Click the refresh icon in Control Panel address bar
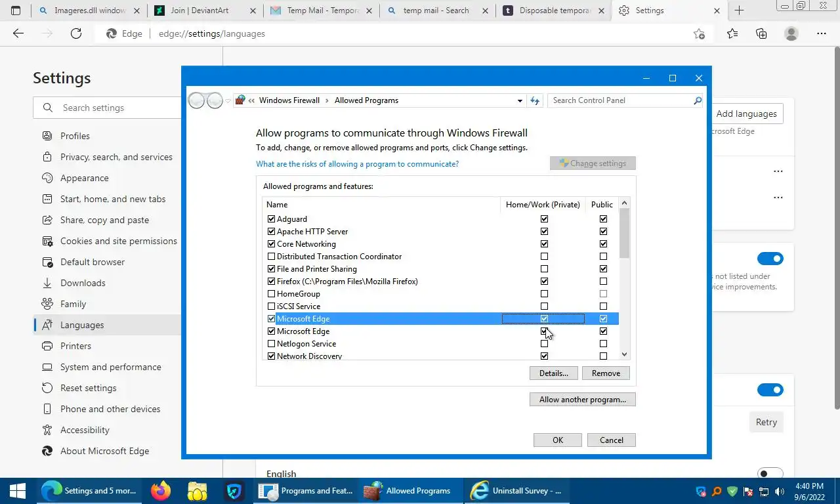This screenshot has width=840, height=504. [535, 100]
